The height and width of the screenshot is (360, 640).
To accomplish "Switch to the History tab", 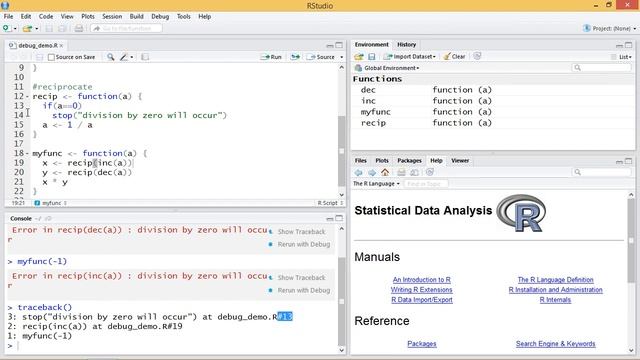I will [x=407, y=44].
